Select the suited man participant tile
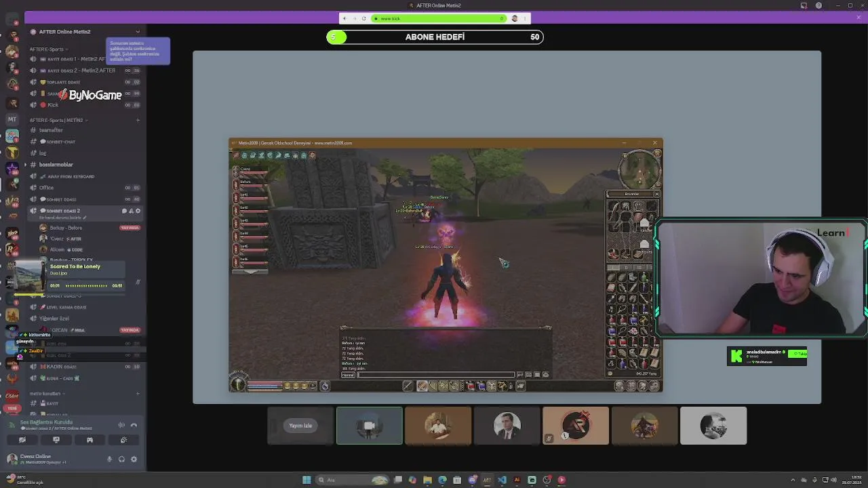The width and height of the screenshot is (868, 488). coord(507,426)
